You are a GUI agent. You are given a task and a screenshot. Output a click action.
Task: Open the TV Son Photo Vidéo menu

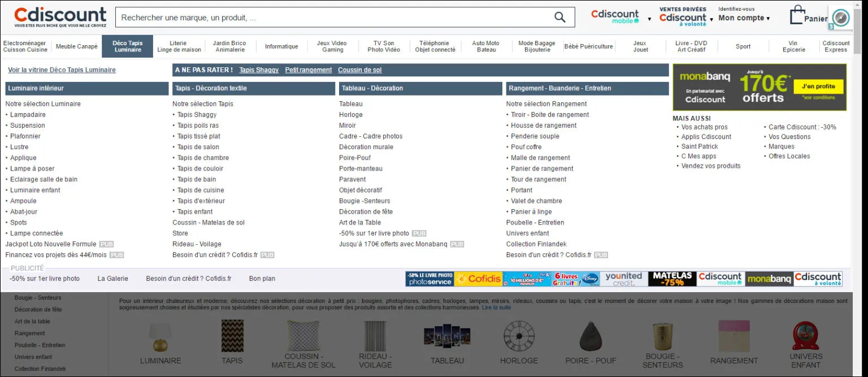384,46
